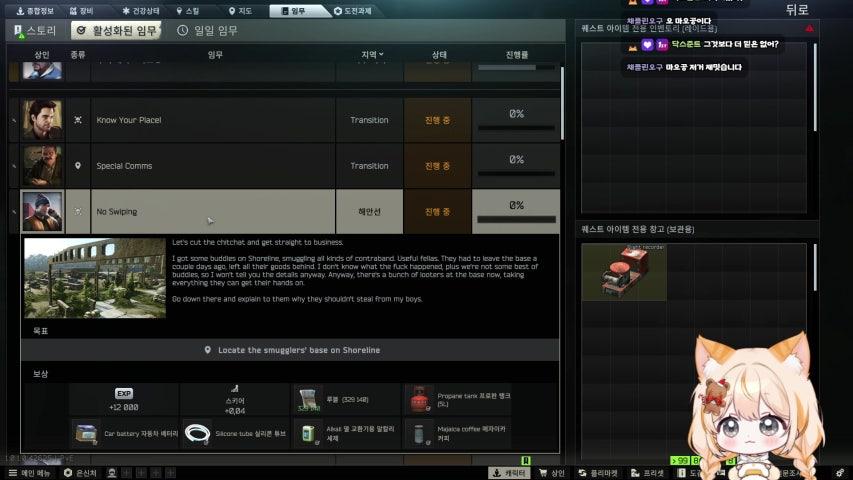Click the 스키어 reputation reward icon
Screen dimensions: 853x480
(x=234, y=389)
